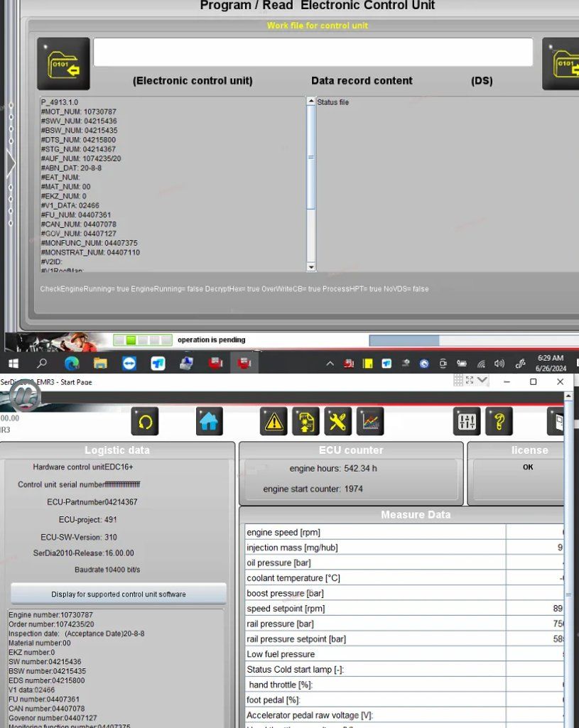Click the right data record folder icon
Image resolution: width=579 pixels, height=728 pixels.
[x=563, y=64]
